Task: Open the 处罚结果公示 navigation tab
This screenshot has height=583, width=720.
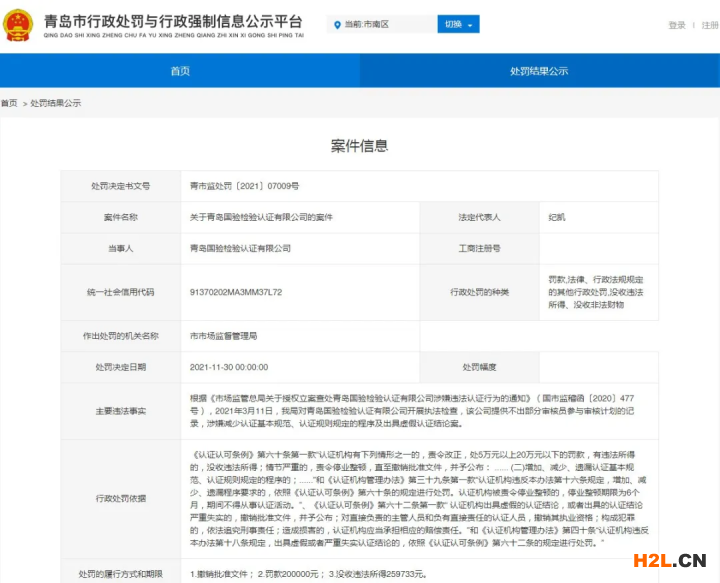Action: (x=539, y=71)
